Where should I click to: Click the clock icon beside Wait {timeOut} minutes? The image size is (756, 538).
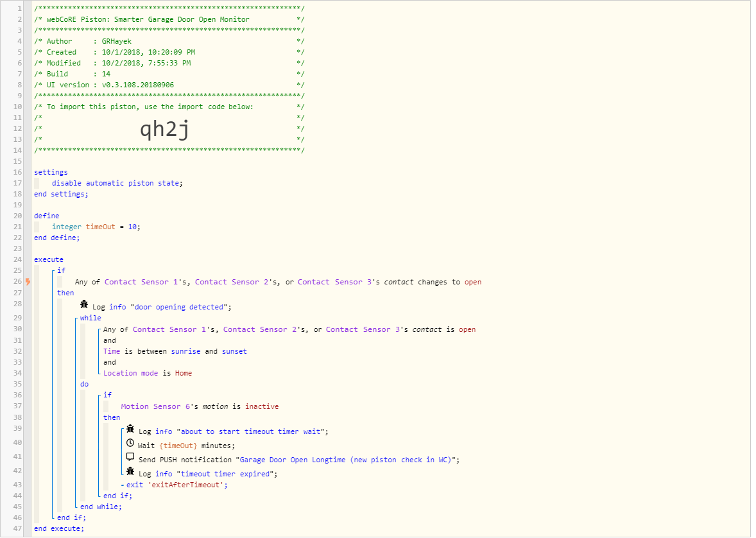(130, 443)
